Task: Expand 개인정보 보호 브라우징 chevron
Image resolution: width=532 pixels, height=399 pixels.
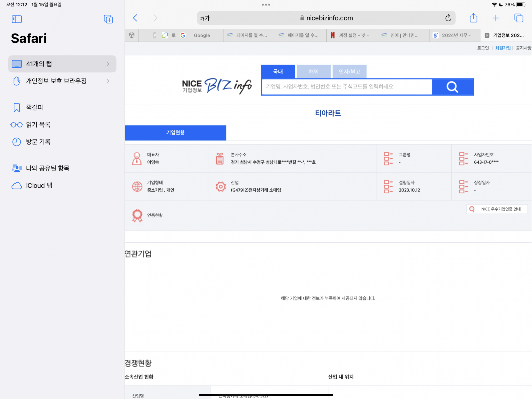Action: pos(108,81)
